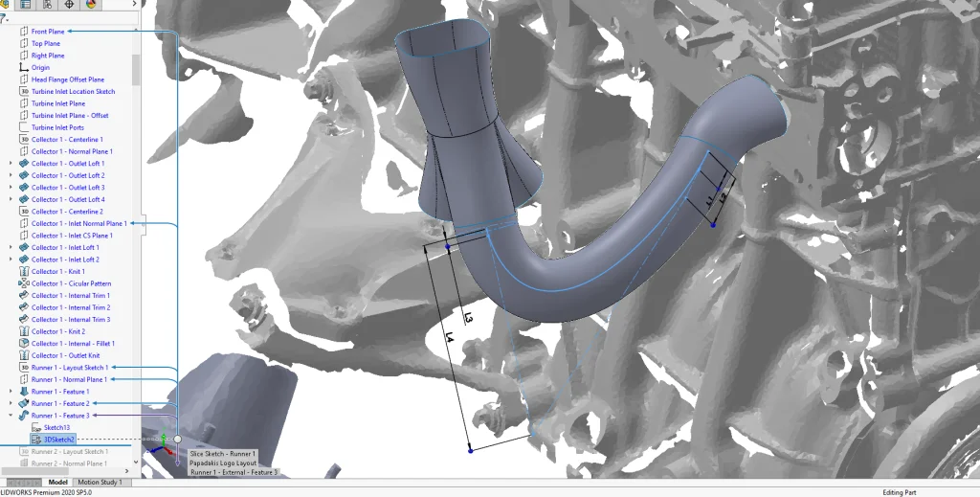Click the Runner 1 - Feature 1 icon
Screen dimensions: 980x497
[24, 392]
